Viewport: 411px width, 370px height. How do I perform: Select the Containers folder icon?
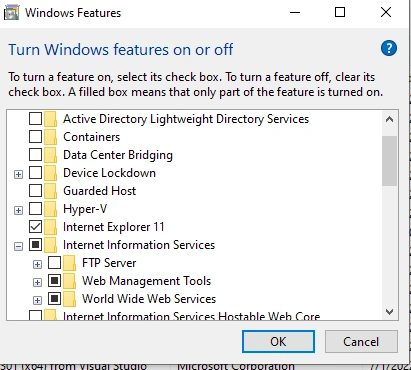[x=50, y=137]
